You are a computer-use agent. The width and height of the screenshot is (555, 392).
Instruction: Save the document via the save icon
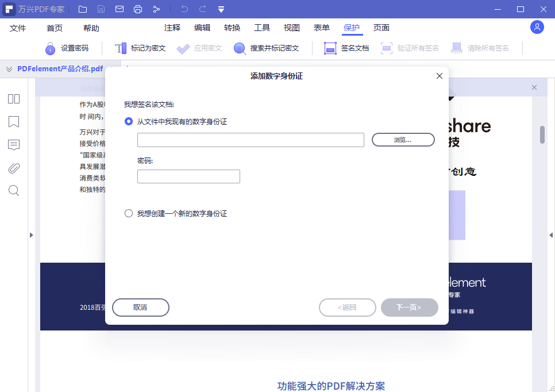(101, 9)
